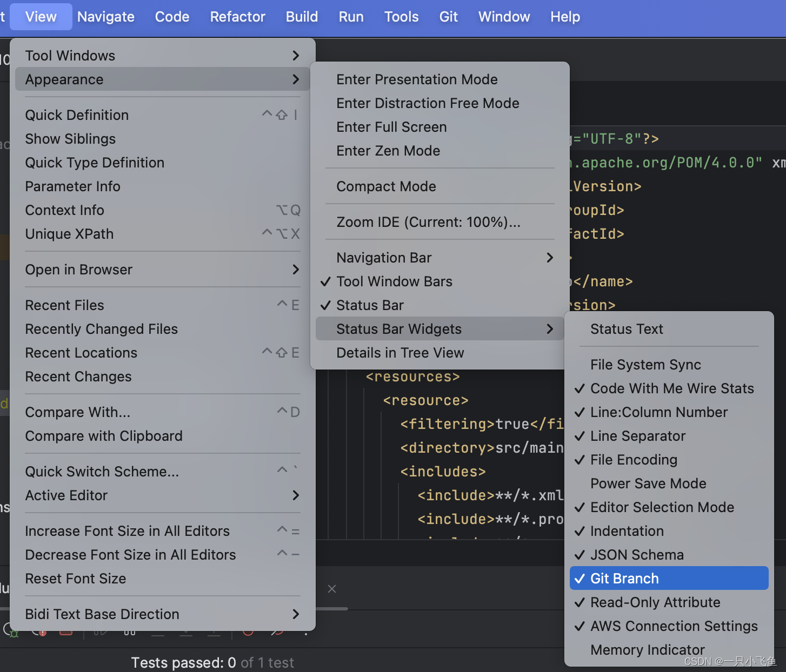Toggle File Encoding widget
The width and height of the screenshot is (786, 672).
point(669,460)
